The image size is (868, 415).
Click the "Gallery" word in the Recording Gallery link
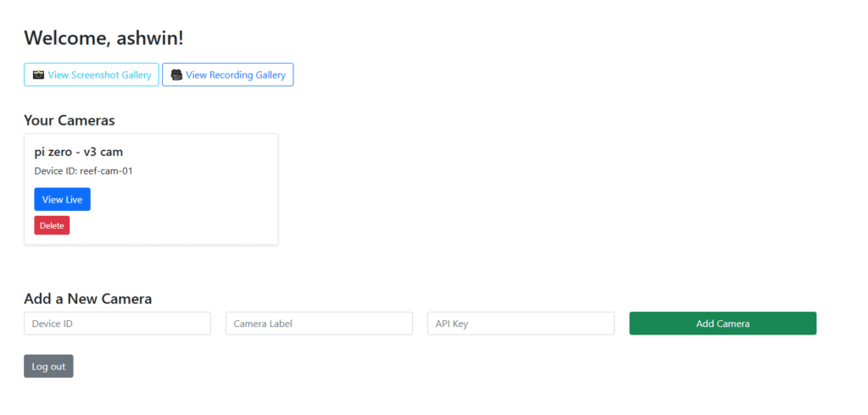268,75
